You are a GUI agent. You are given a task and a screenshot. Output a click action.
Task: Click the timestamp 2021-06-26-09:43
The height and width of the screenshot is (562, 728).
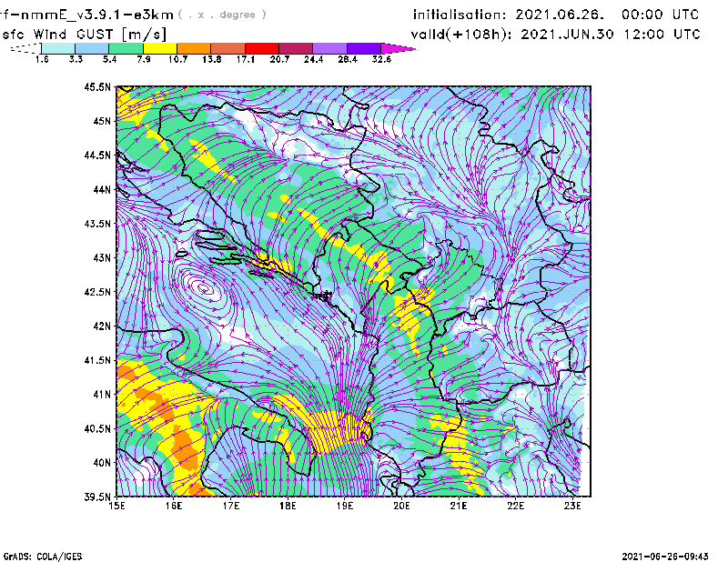pos(665,557)
